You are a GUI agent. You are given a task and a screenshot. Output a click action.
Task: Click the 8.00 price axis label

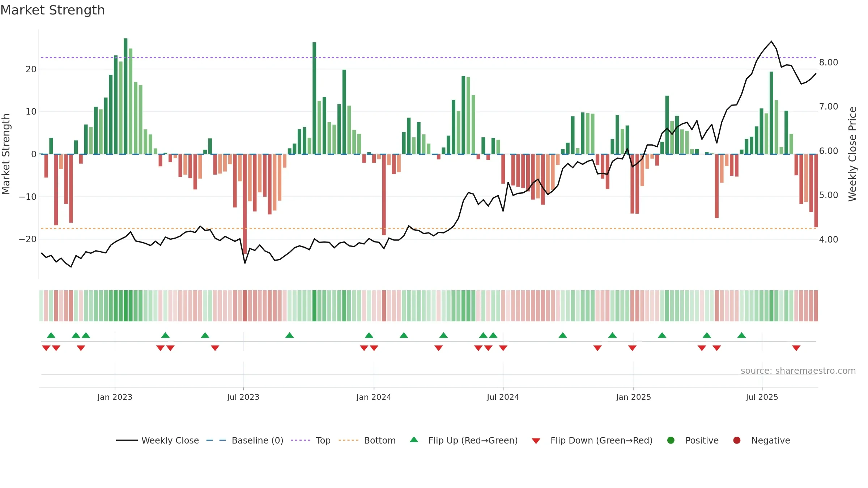tap(829, 63)
